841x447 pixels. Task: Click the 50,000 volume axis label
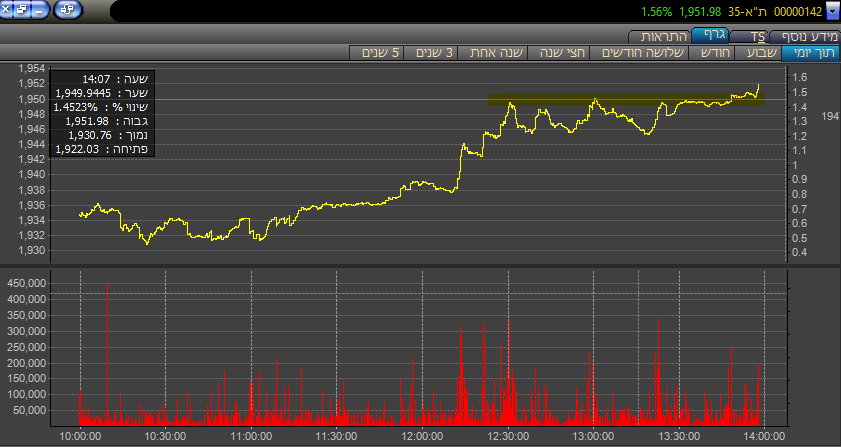pos(31,411)
